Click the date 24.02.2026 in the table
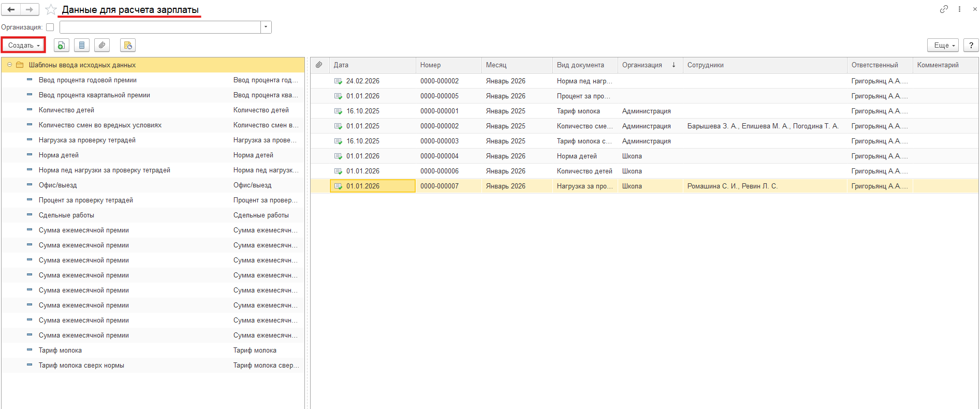Image resolution: width=980 pixels, height=409 pixels. click(363, 81)
